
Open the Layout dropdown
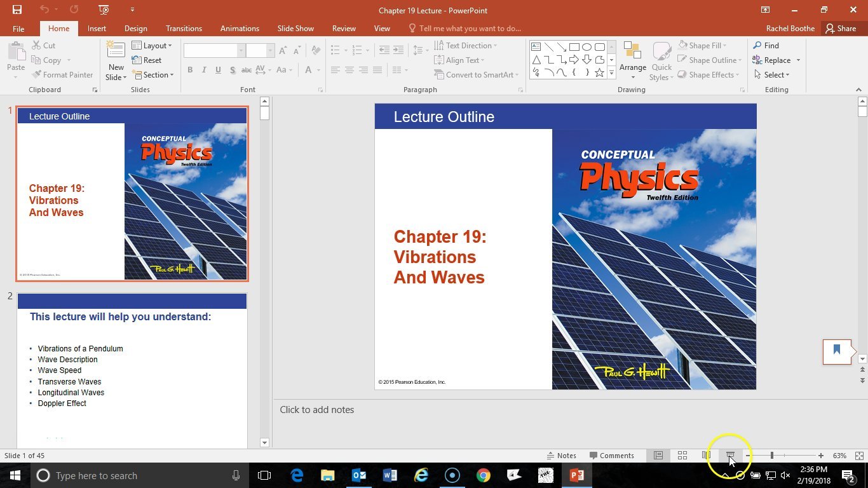[x=153, y=45]
